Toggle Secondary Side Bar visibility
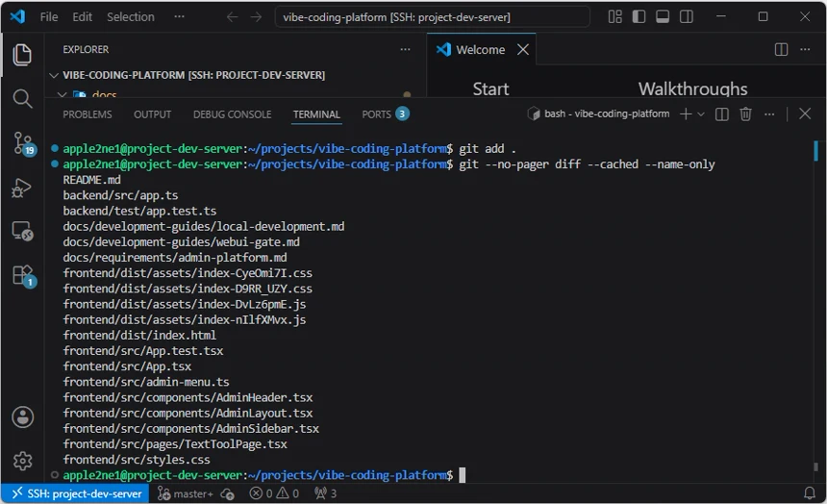The image size is (827, 504). [x=687, y=17]
